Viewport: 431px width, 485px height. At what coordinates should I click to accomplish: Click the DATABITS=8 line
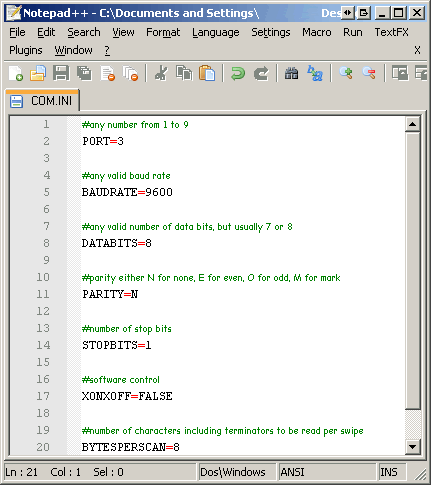point(117,243)
